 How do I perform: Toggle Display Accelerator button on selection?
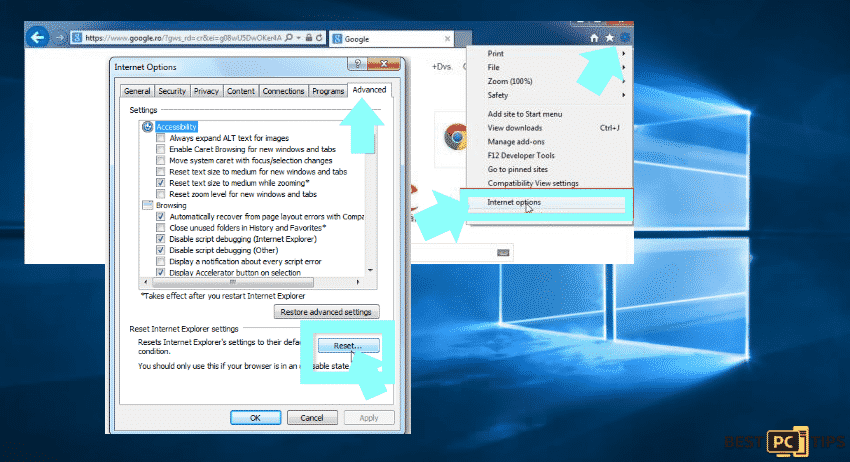point(160,272)
